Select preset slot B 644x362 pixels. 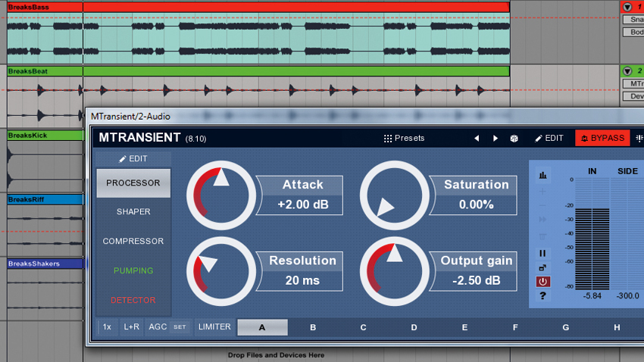(x=313, y=327)
